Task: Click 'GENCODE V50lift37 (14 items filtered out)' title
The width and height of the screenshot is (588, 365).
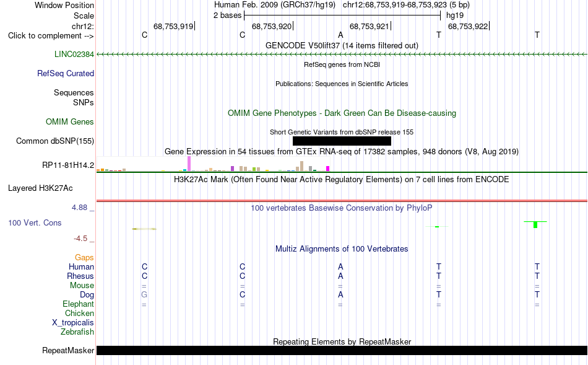Action: [342, 45]
